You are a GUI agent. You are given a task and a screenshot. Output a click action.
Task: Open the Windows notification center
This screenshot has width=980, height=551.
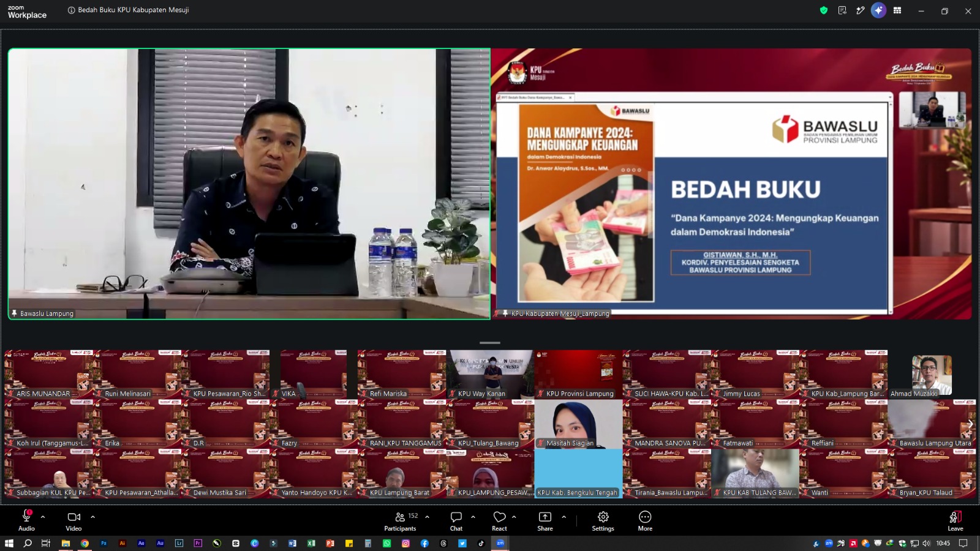click(963, 543)
